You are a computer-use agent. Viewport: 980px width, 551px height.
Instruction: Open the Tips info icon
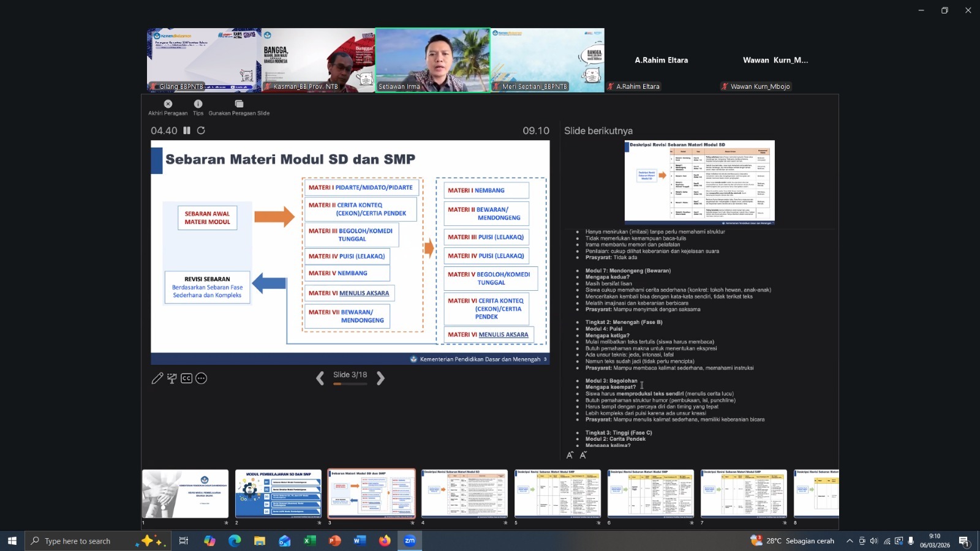point(198,104)
